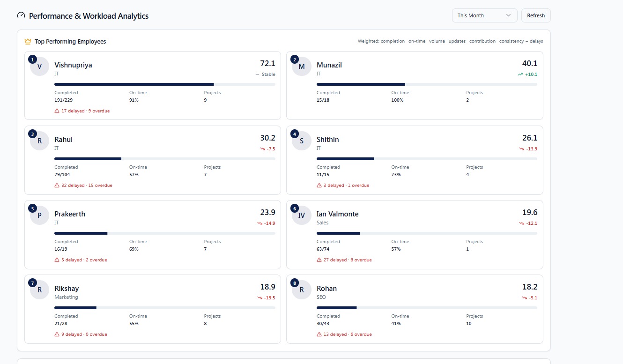Click the downward trend icon beside -7.5
This screenshot has width=623, height=364.
click(263, 149)
